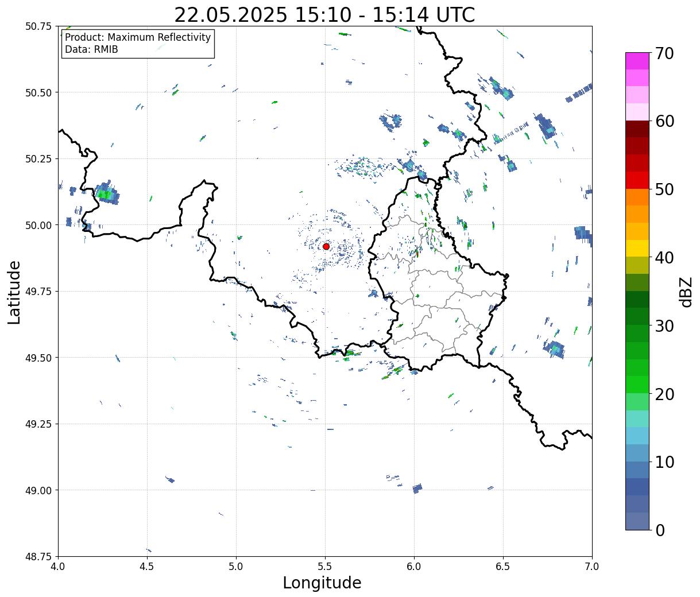Click the 5.0 longitude tick label
This screenshot has width=700, height=597.
(x=236, y=567)
